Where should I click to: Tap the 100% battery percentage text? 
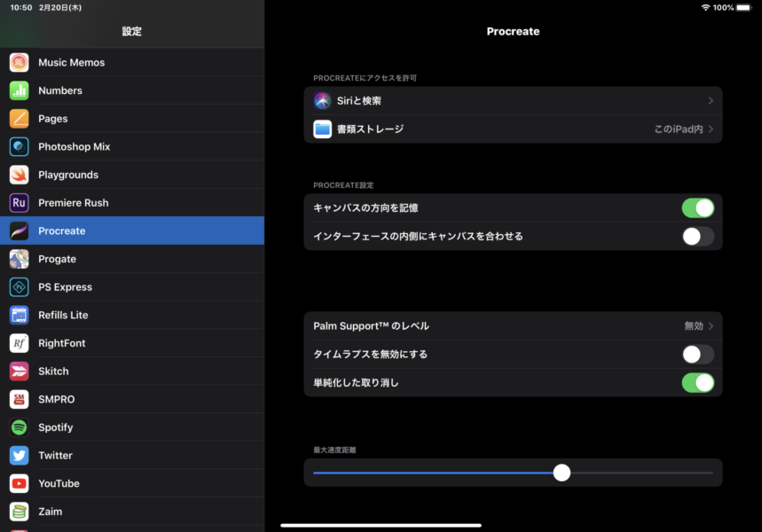click(723, 8)
